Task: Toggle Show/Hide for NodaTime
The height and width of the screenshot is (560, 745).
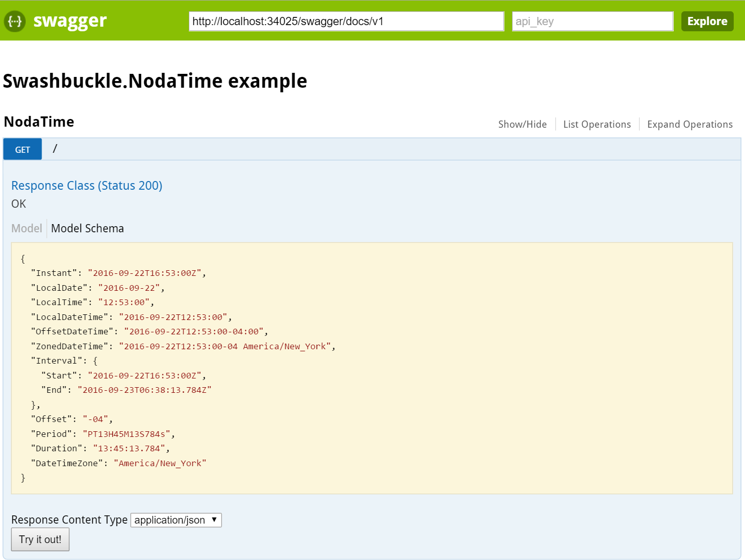Action: [522, 124]
